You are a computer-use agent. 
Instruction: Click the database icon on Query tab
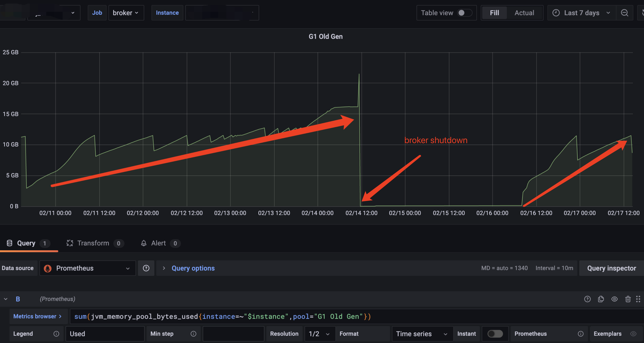tap(10, 243)
